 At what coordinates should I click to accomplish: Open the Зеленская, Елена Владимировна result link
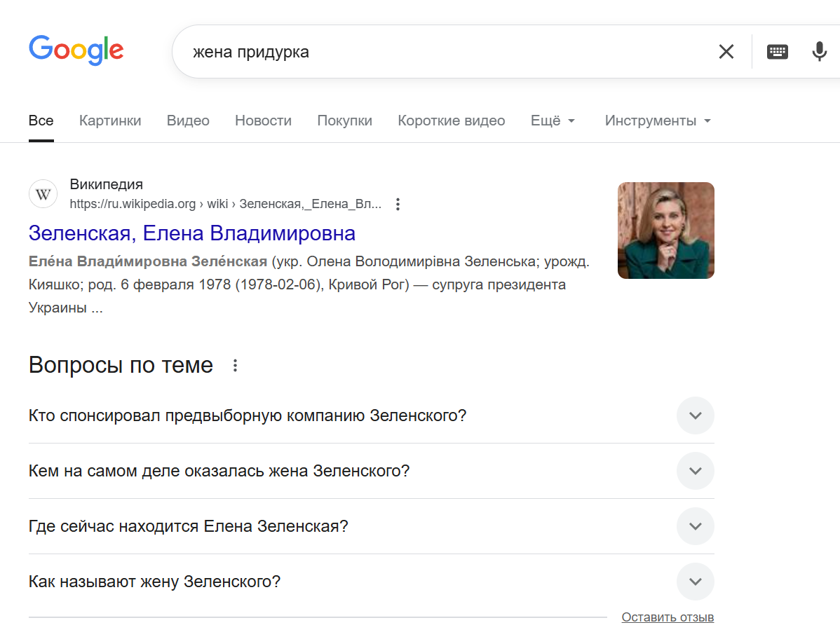[192, 233]
